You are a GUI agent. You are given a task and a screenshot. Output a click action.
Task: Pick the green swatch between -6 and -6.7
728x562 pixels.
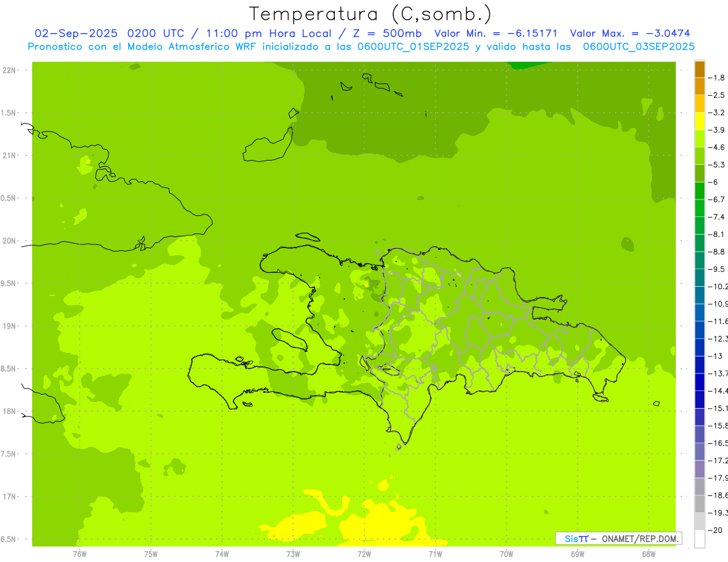click(699, 191)
